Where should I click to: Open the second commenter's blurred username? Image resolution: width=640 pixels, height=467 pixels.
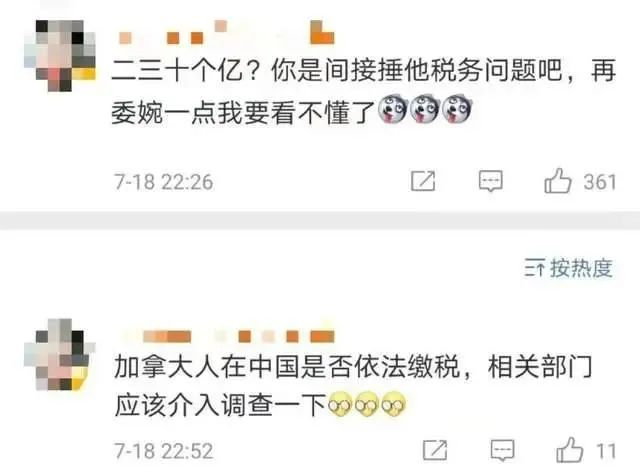point(229,336)
